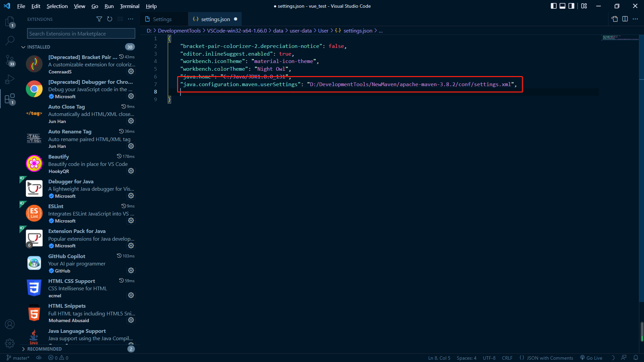
Task: Split the editor to the right
Action: point(625,19)
